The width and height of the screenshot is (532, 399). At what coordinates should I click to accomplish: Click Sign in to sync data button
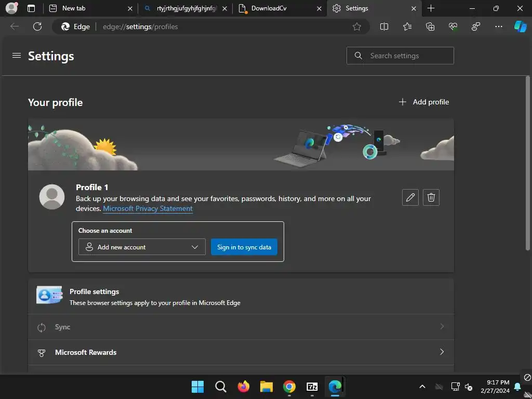[x=244, y=247]
